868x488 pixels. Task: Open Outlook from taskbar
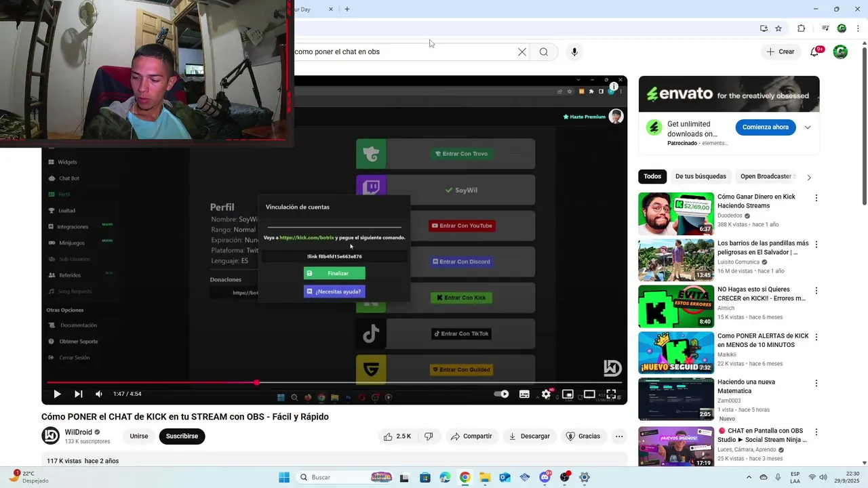click(505, 477)
